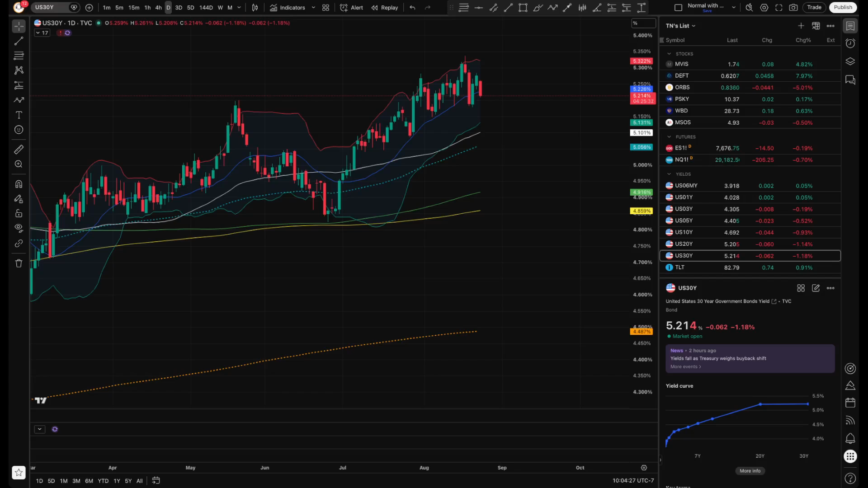Select the Trend Line drawing tool

coord(19,41)
